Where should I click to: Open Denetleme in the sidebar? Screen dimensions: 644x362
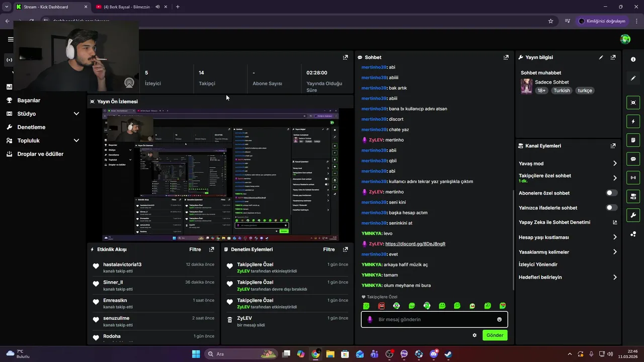click(x=31, y=127)
